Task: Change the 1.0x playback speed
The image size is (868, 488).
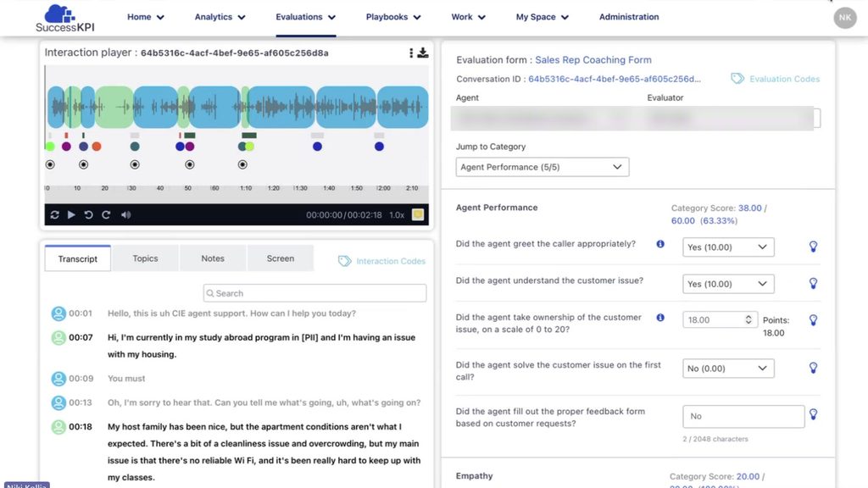Action: (x=397, y=214)
